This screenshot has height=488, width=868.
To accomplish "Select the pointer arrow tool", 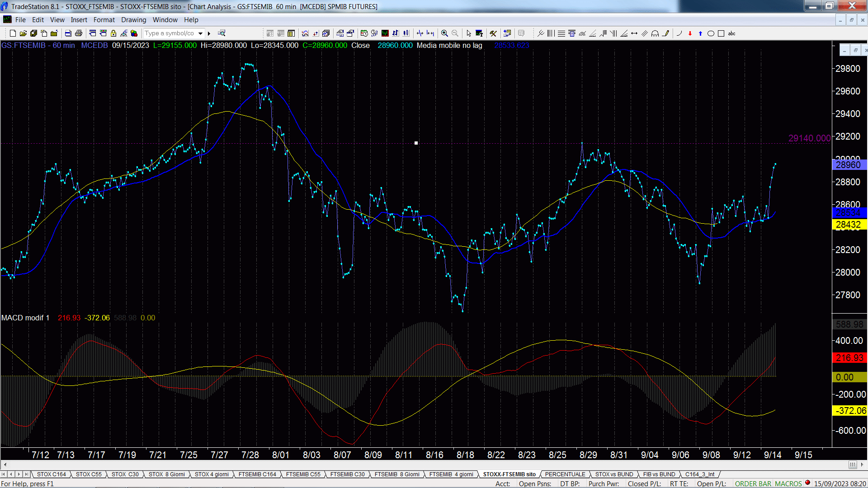I will pos(469,33).
